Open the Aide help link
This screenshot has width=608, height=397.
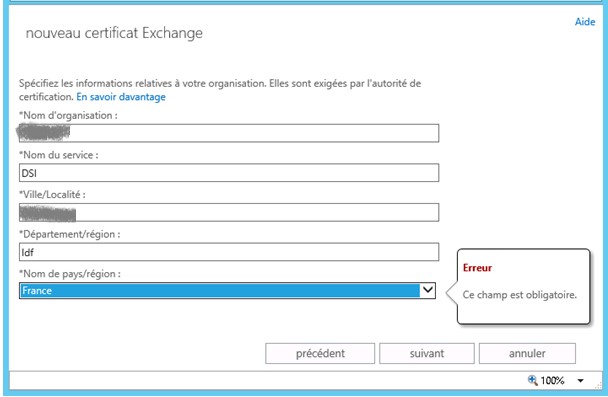coord(585,22)
